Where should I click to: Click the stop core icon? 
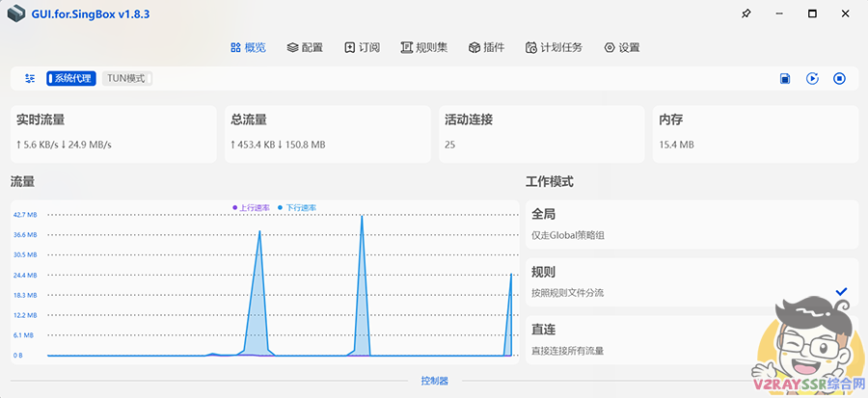tap(840, 78)
